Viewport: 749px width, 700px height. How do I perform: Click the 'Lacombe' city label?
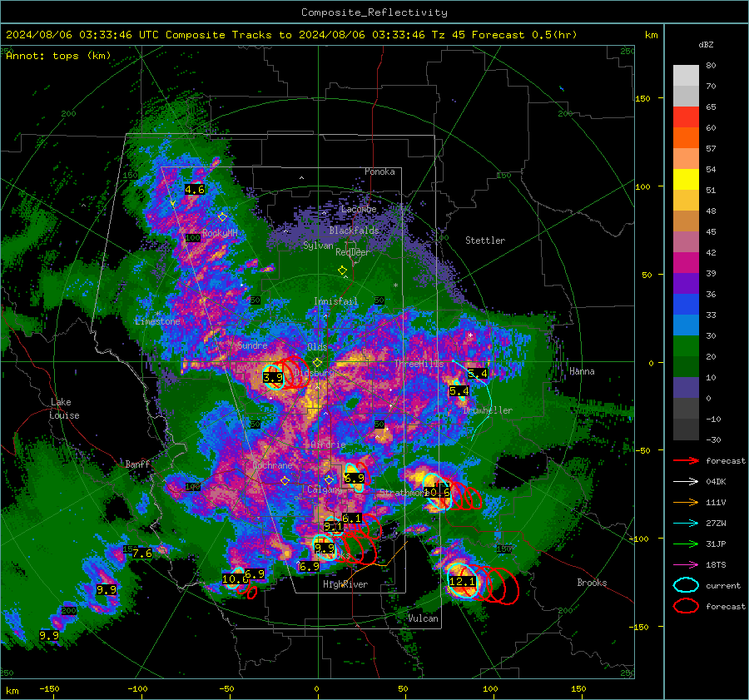[x=359, y=209]
